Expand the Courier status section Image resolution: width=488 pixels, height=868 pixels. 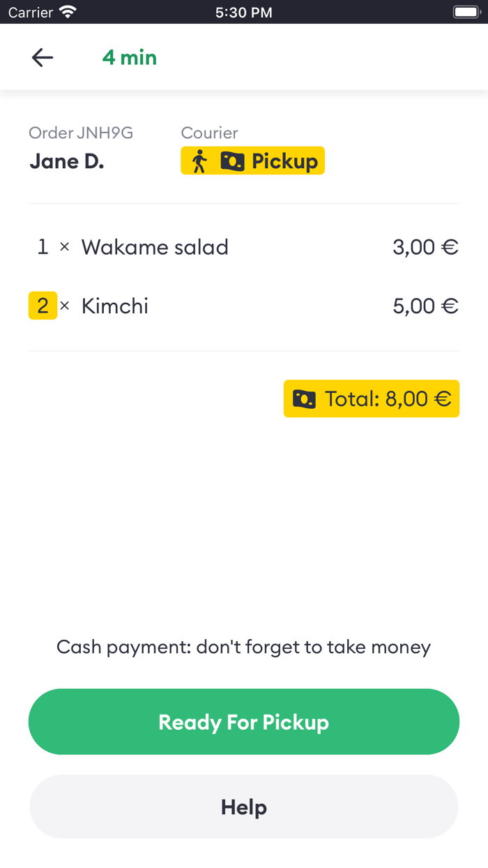(209, 133)
